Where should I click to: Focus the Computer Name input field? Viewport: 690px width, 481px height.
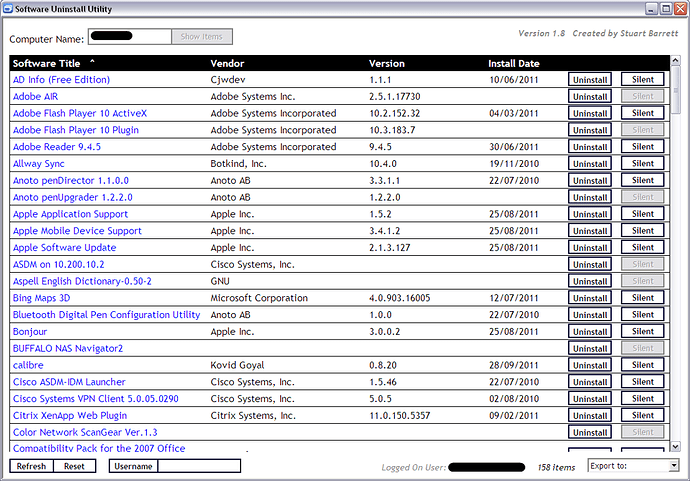pyautogui.click(x=130, y=37)
